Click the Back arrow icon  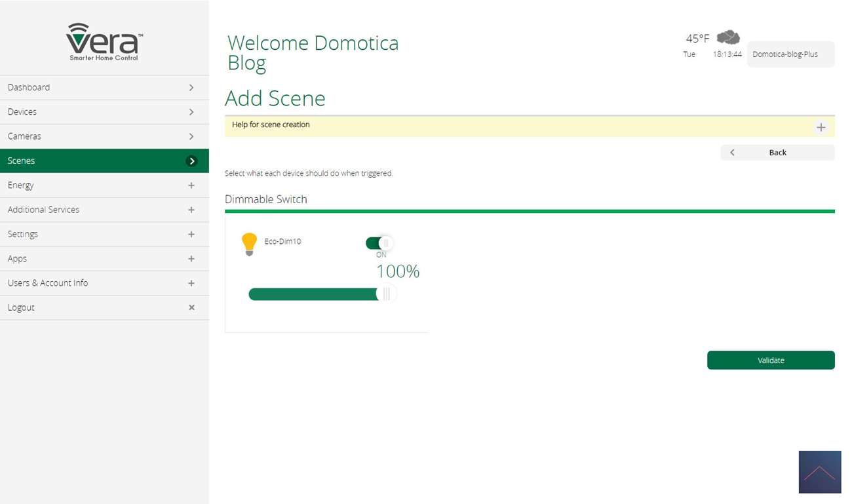point(732,153)
